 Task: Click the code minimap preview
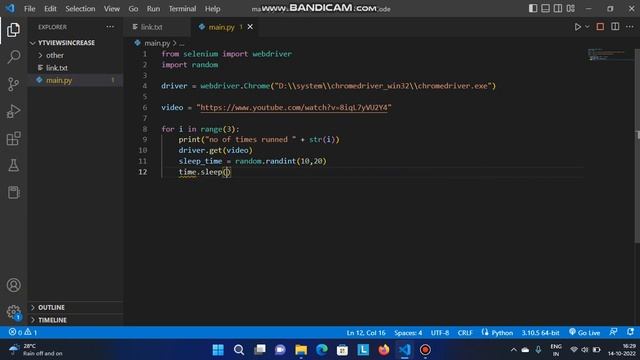point(606,54)
